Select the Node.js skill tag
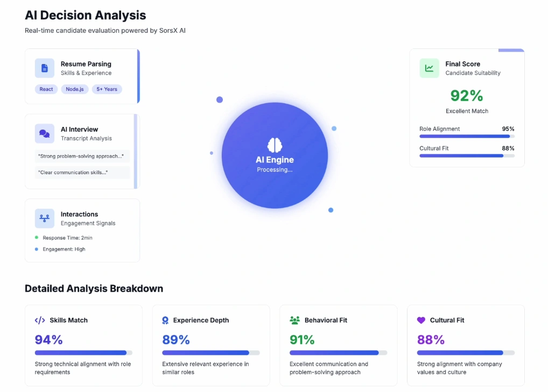The width and height of the screenshot is (548, 392). point(75,89)
